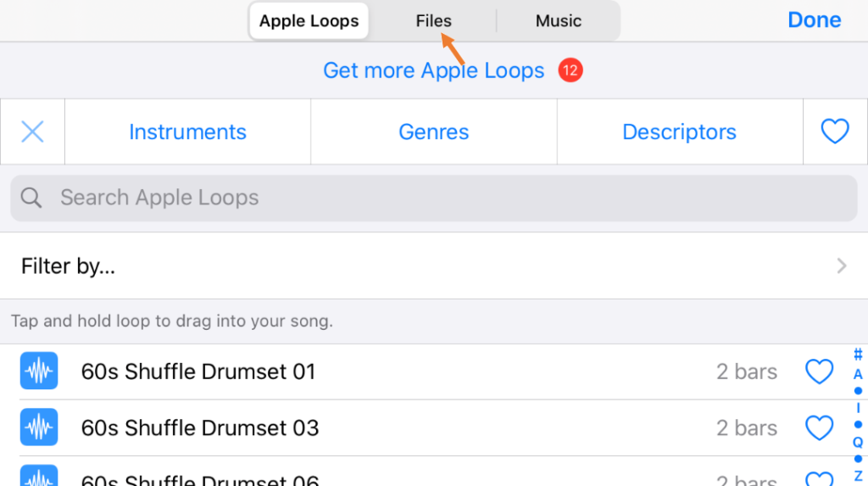Expand the Filter by... chevron
Viewport: 868px width, 486px height.
click(x=842, y=266)
